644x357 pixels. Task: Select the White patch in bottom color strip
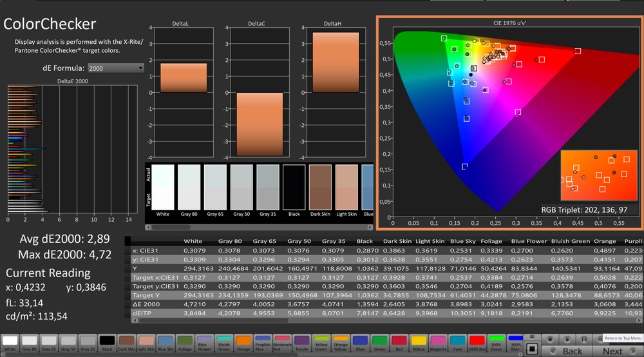[10, 343]
